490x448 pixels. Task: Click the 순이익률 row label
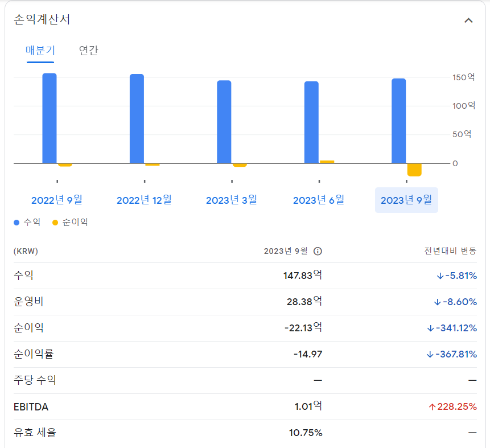pos(34,354)
